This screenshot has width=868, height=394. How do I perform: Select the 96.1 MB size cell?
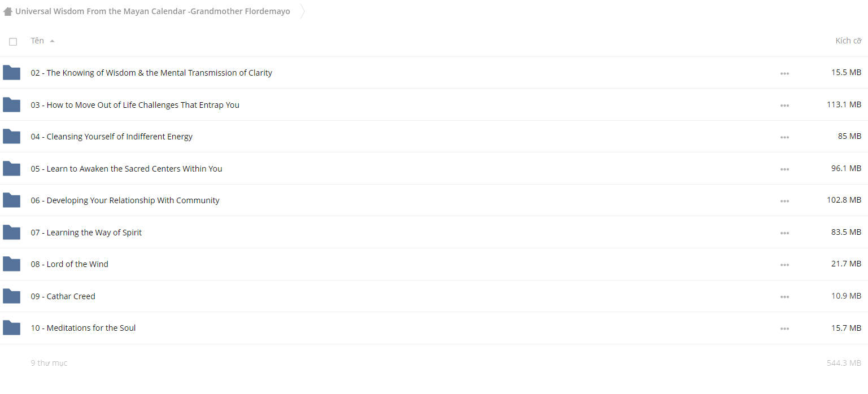(x=846, y=168)
